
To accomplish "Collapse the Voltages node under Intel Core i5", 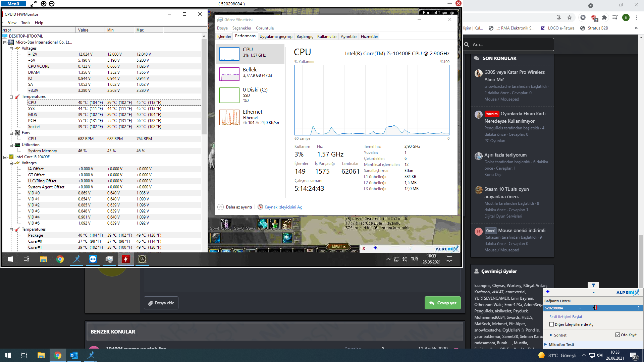I will pyautogui.click(x=11, y=163).
